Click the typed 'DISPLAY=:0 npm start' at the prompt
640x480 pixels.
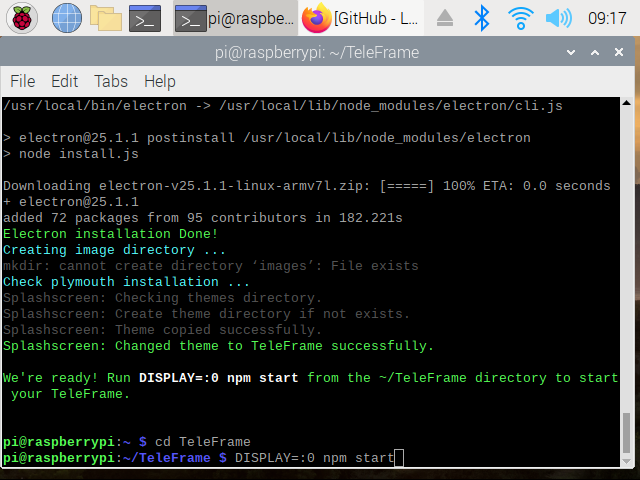coord(314,458)
